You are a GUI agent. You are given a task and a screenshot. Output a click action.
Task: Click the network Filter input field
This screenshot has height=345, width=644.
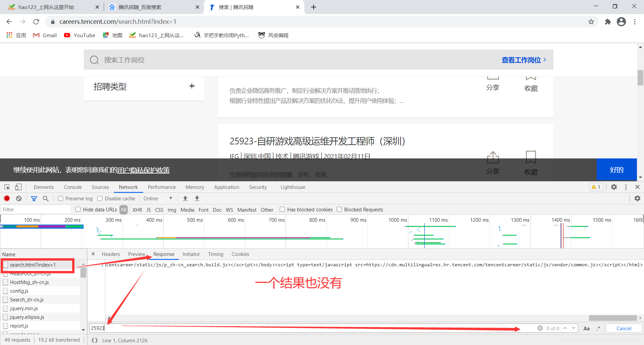[36, 210]
